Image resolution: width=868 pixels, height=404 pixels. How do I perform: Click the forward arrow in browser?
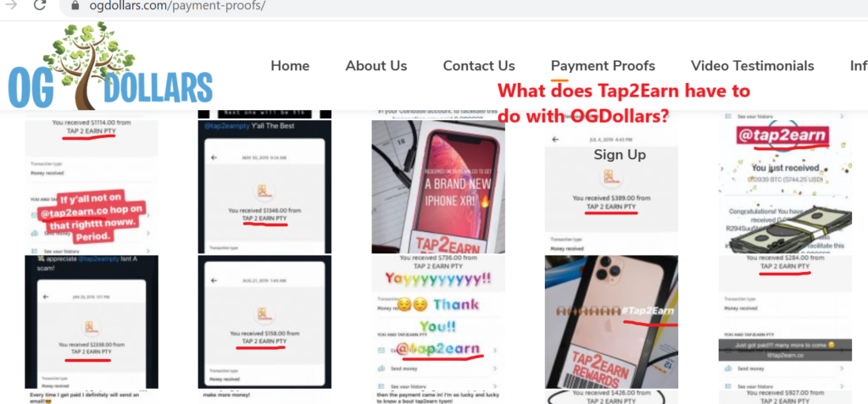[10, 6]
